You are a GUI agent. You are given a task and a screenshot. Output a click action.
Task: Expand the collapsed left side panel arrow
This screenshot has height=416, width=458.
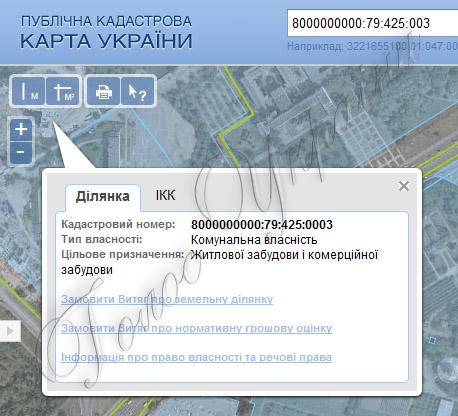pos(10,331)
